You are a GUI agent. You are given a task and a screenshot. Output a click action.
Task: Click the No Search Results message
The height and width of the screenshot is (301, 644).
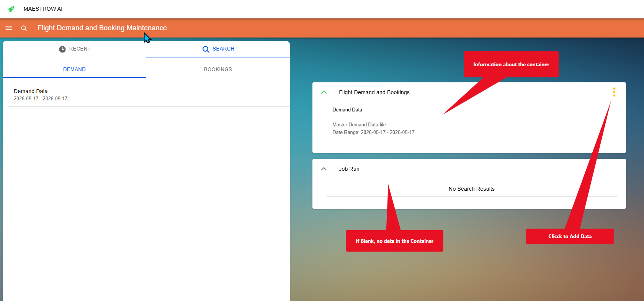[472, 189]
